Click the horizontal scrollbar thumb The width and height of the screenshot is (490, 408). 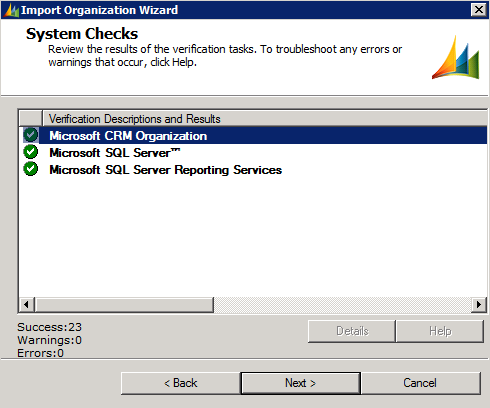[124, 304]
